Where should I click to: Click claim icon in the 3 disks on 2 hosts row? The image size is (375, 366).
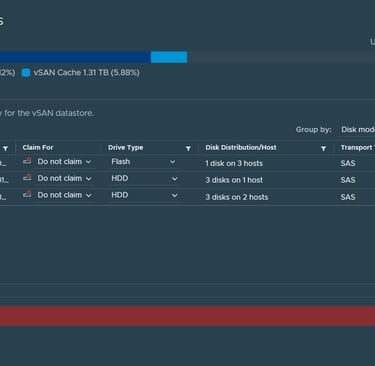[27, 194]
